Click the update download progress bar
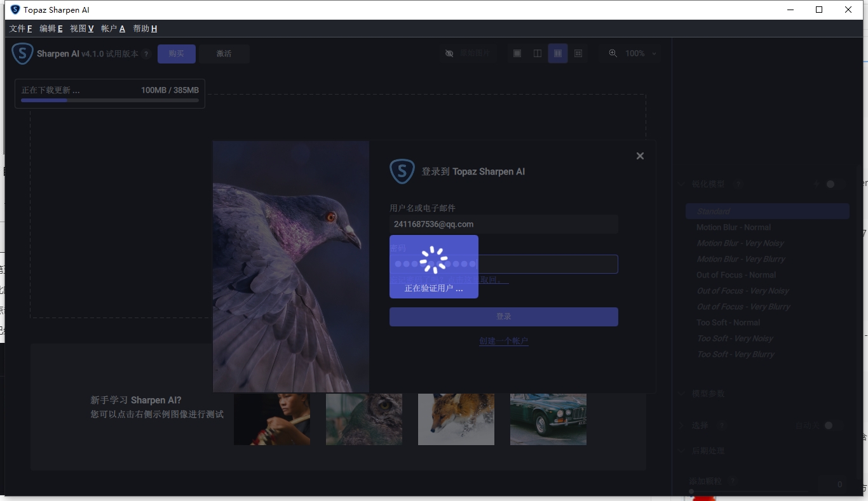The image size is (868, 501). 110,100
